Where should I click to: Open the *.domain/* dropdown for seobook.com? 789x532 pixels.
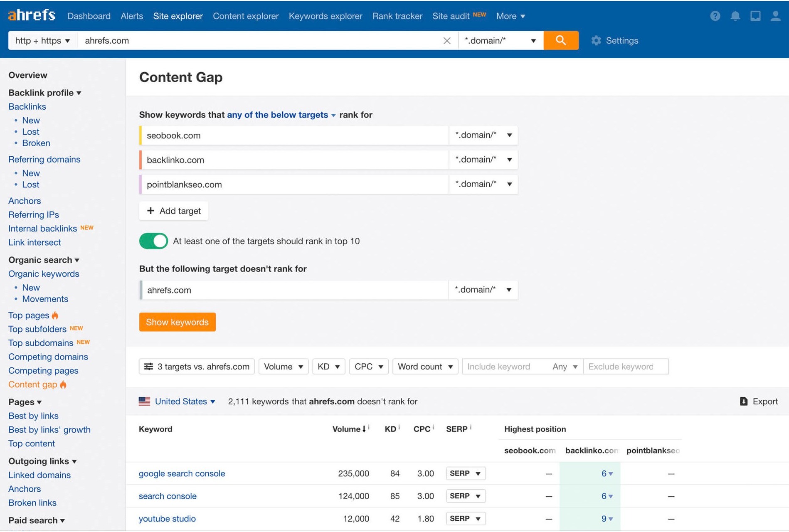483,135
